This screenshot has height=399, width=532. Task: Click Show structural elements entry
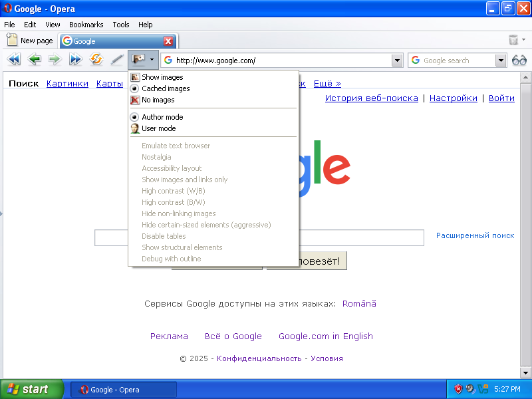213,247
